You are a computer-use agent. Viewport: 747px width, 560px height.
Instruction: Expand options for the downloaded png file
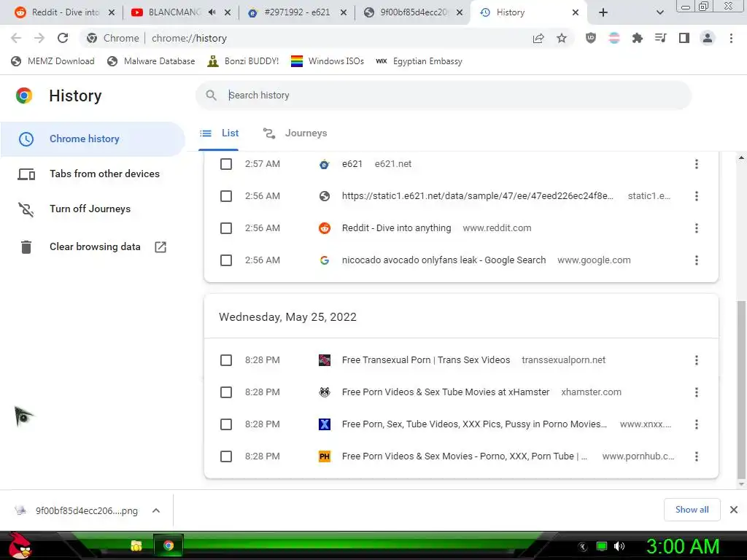click(x=156, y=510)
